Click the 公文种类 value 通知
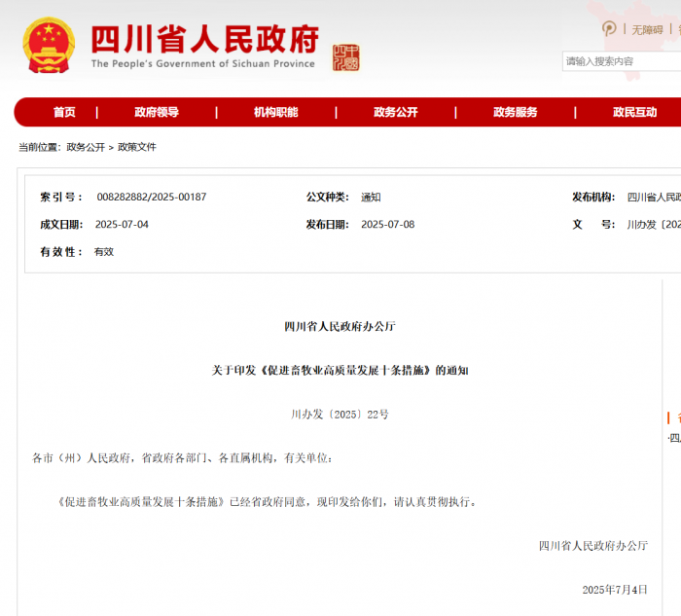Viewport: 681px width, 616px height. [371, 198]
